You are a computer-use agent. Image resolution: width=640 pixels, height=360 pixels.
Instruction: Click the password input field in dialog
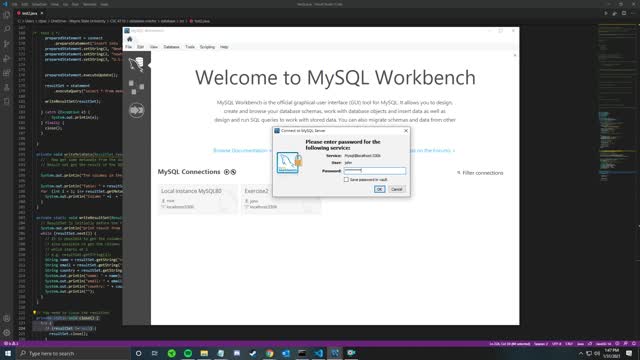[x=375, y=171]
